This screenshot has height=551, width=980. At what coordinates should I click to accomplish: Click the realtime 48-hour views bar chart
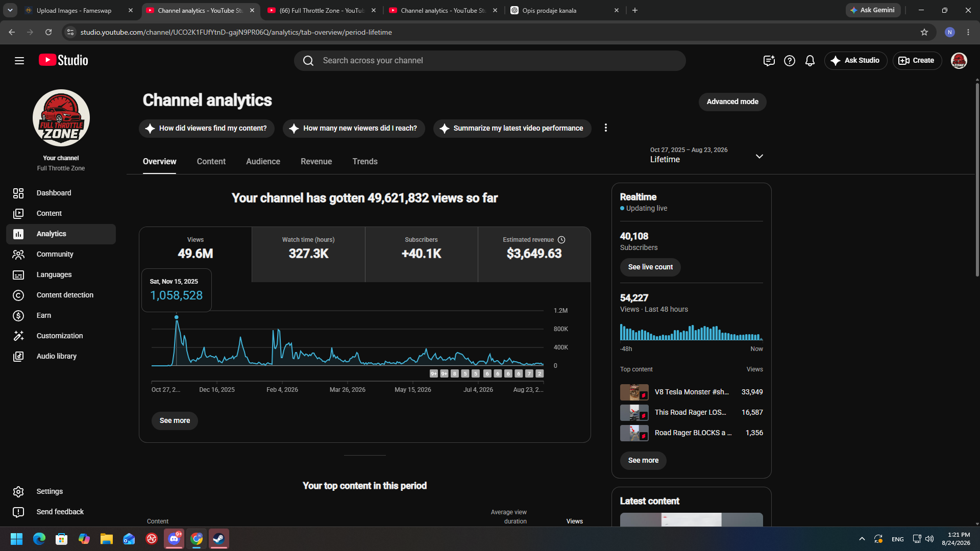[x=692, y=332]
